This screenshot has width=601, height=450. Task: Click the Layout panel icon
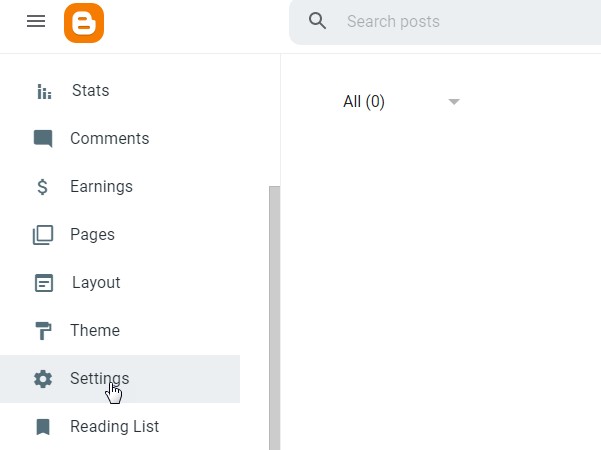(43, 283)
